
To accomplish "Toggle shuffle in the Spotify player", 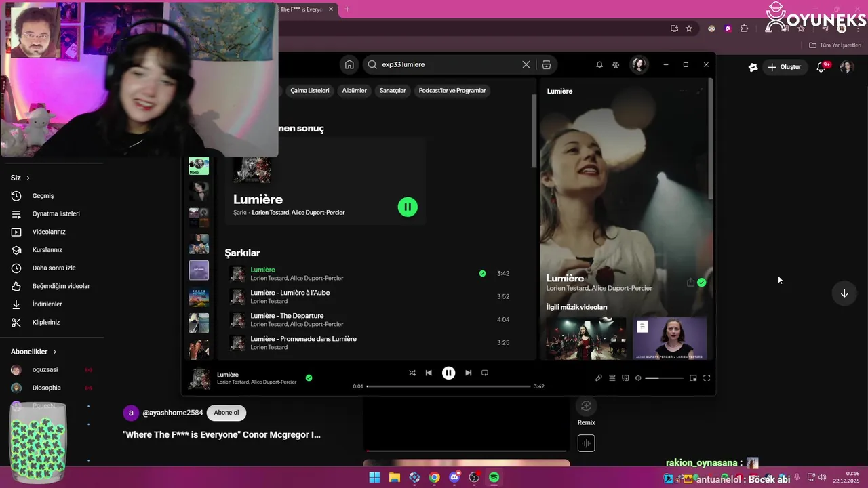I will pos(412,373).
